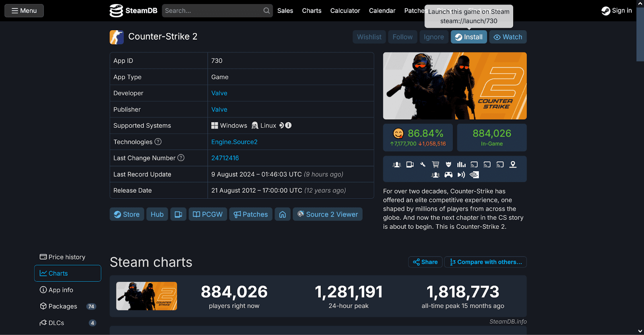Click the Store button
Screen dimensions: 644x335
127,214
